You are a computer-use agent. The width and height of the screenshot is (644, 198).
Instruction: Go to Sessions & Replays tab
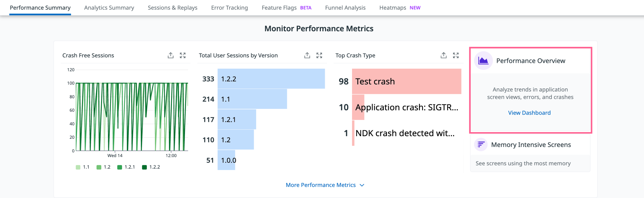pos(172,8)
